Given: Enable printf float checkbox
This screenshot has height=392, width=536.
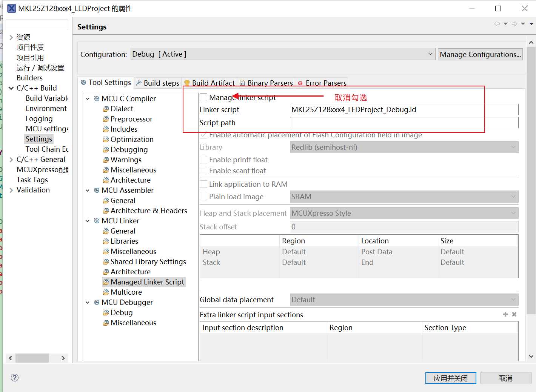Looking at the screenshot, I should point(203,160).
